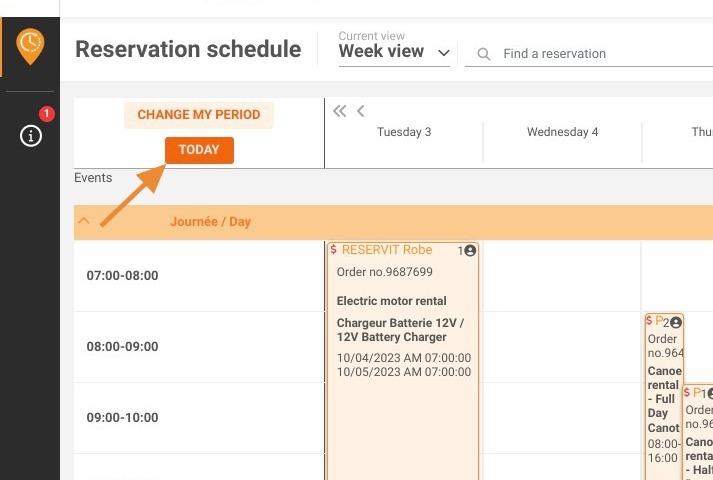Click the Events row label
Viewport: 713px width, 480px height.
93,178
